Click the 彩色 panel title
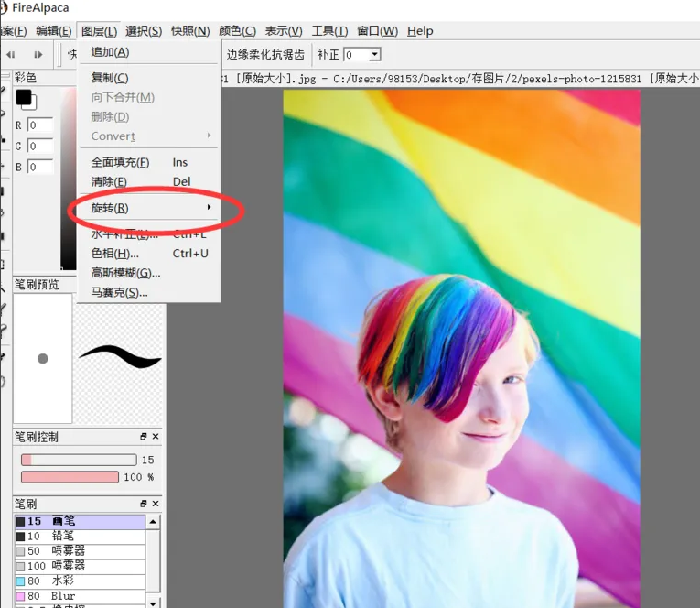The height and width of the screenshot is (608, 700). coord(26,78)
